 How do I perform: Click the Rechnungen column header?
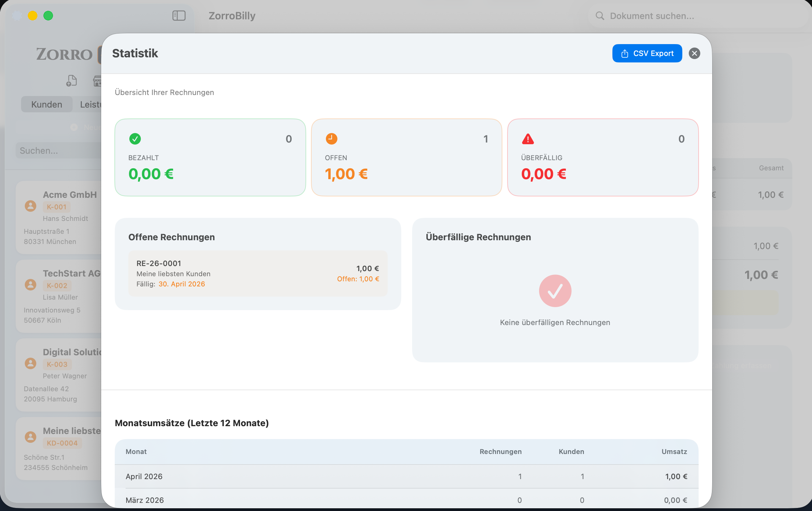pos(500,452)
